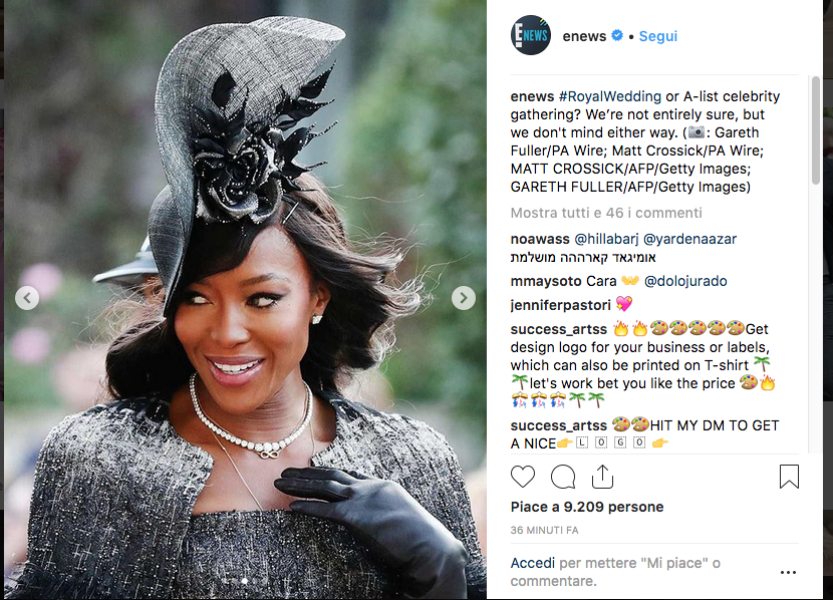Open the jenniferpastori commenter profile
This screenshot has height=600, width=833.
click(560, 305)
